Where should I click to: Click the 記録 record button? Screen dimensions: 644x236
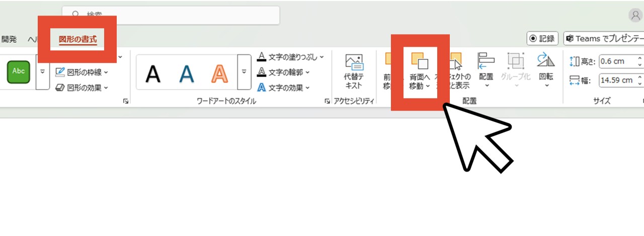tap(542, 39)
